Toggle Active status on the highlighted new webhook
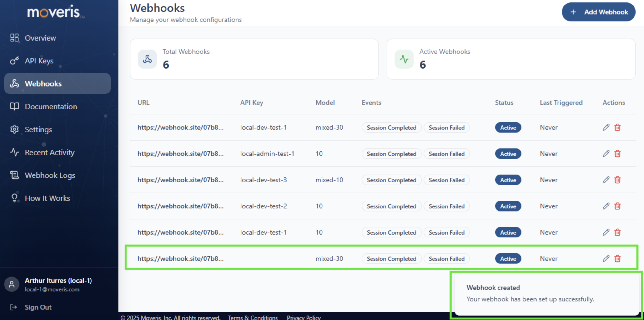 pyautogui.click(x=508, y=258)
